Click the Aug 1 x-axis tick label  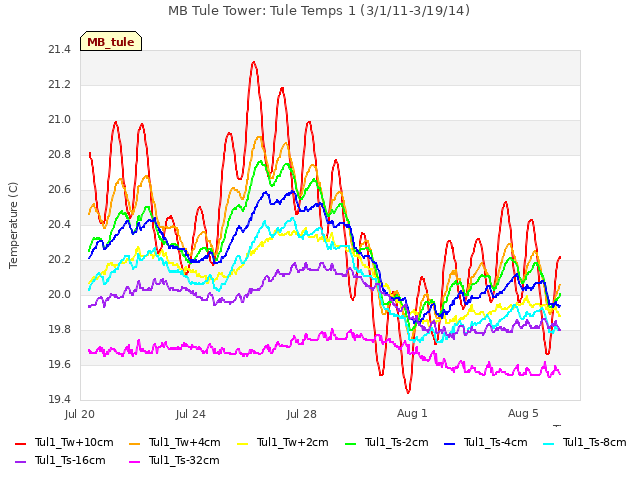pyautogui.click(x=412, y=413)
